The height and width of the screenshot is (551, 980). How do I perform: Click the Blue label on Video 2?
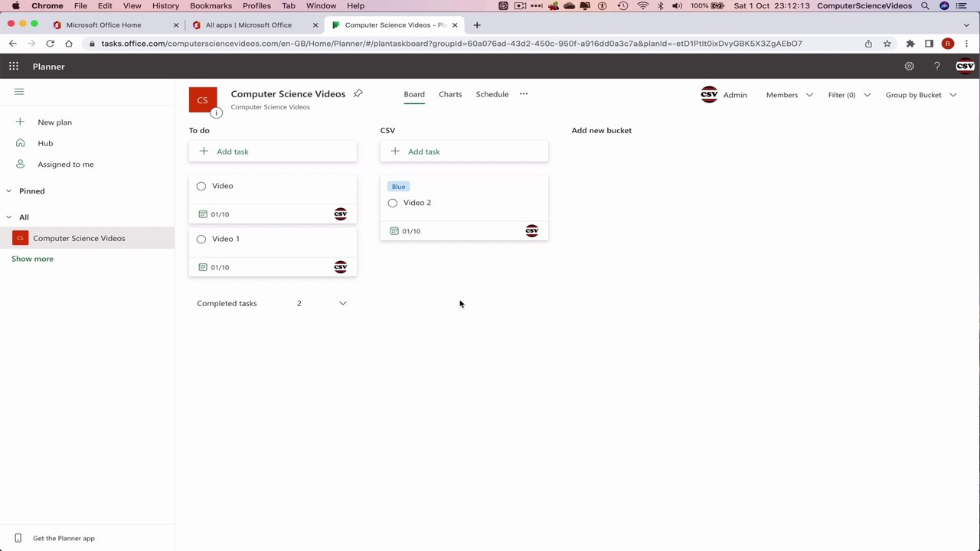(x=398, y=187)
